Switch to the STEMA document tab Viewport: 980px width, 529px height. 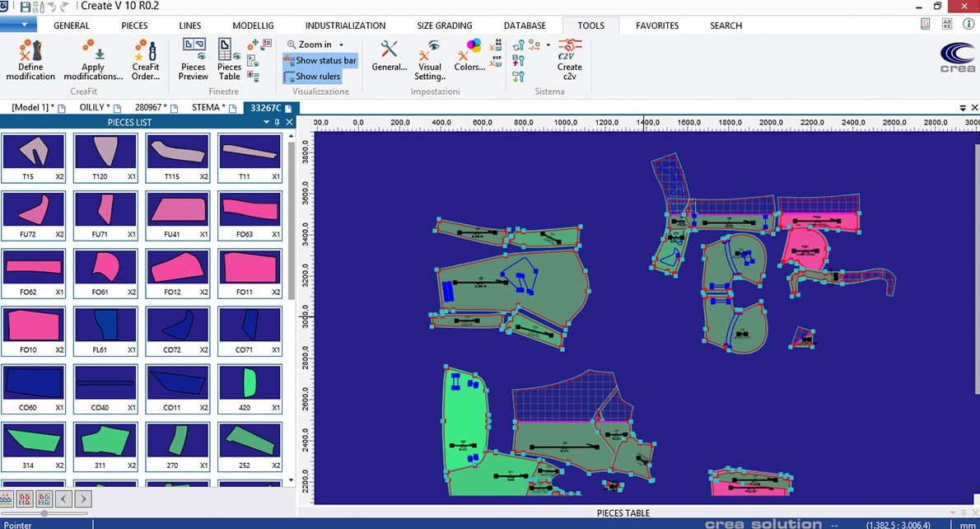point(205,106)
